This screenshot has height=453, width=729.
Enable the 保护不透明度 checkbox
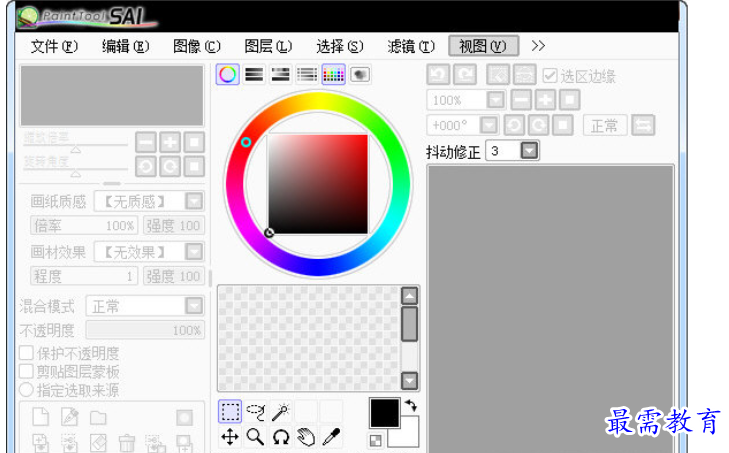pyautogui.click(x=27, y=353)
